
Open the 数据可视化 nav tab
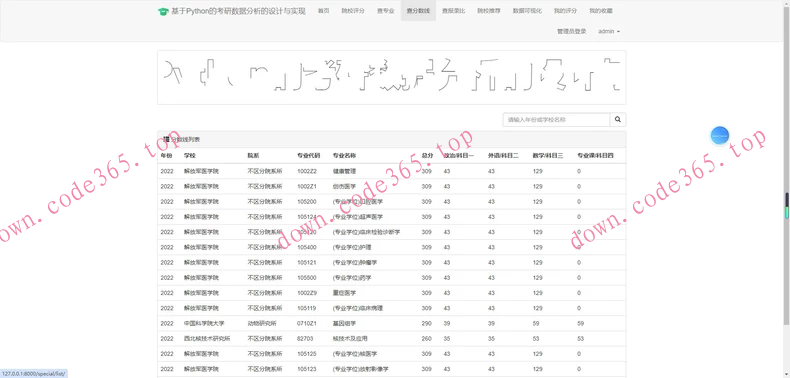527,11
